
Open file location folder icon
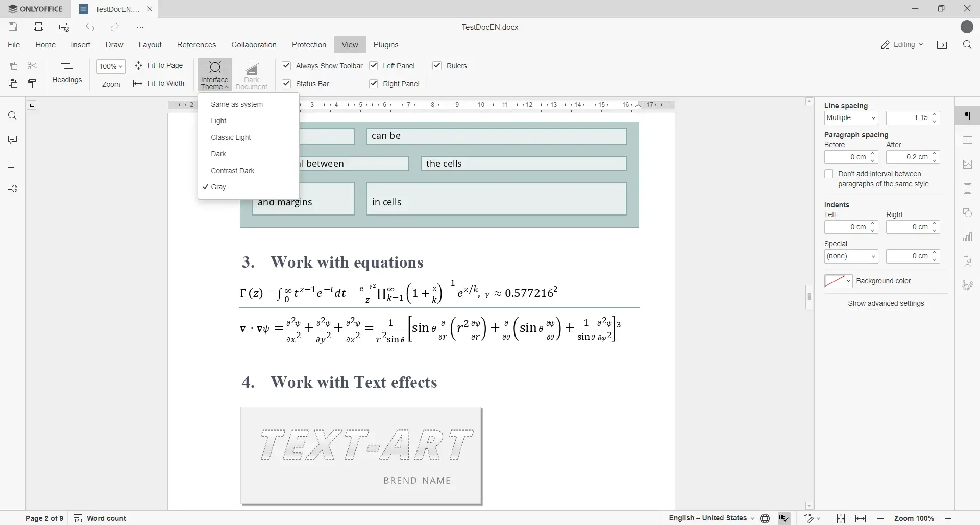[x=942, y=45]
